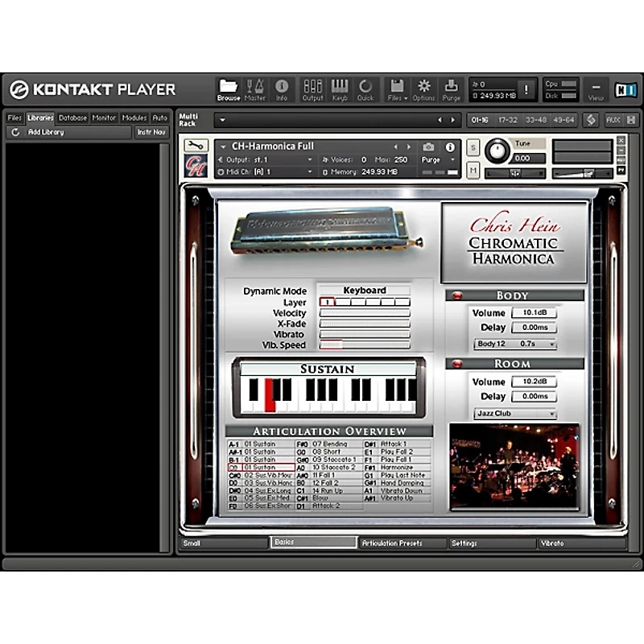The height and width of the screenshot is (644, 644).
Task: Click the Tune knob
Action: [497, 151]
